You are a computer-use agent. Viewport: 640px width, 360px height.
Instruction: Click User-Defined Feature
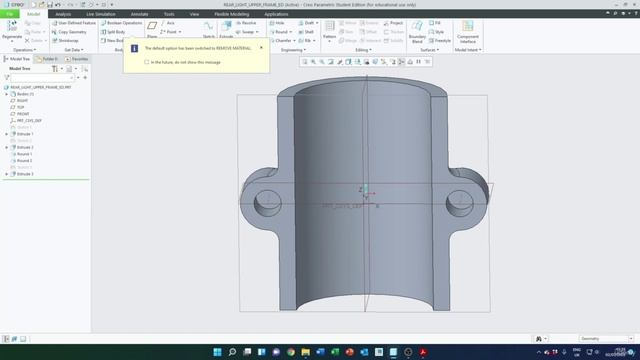tap(74, 23)
